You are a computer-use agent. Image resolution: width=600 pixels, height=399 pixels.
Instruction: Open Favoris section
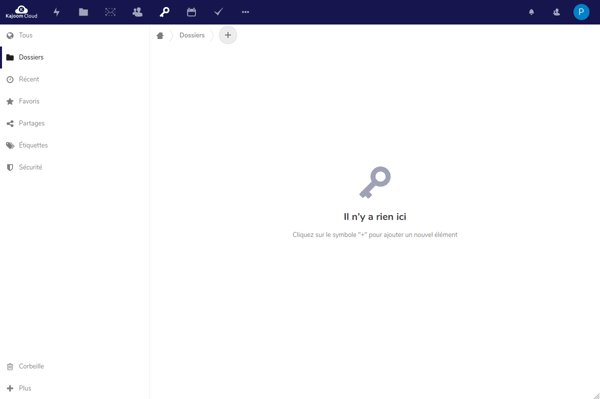[75, 101]
